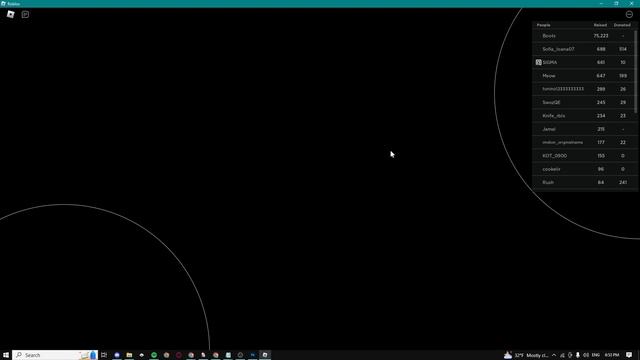
Task: Click the taskbar Search box
Action: 55,355
